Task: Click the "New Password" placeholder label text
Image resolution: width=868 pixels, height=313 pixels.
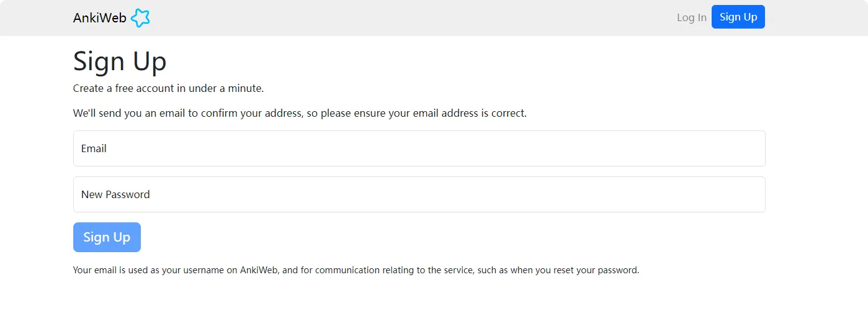Action: [115, 194]
